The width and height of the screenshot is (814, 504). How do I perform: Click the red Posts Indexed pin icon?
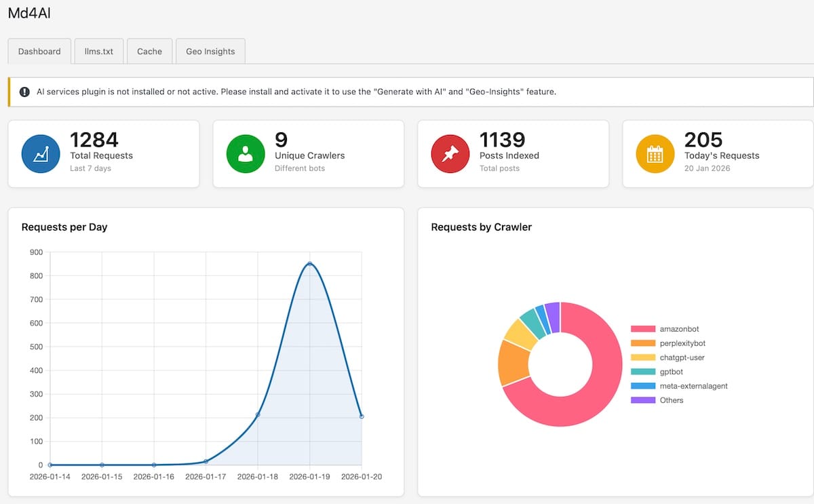click(450, 154)
